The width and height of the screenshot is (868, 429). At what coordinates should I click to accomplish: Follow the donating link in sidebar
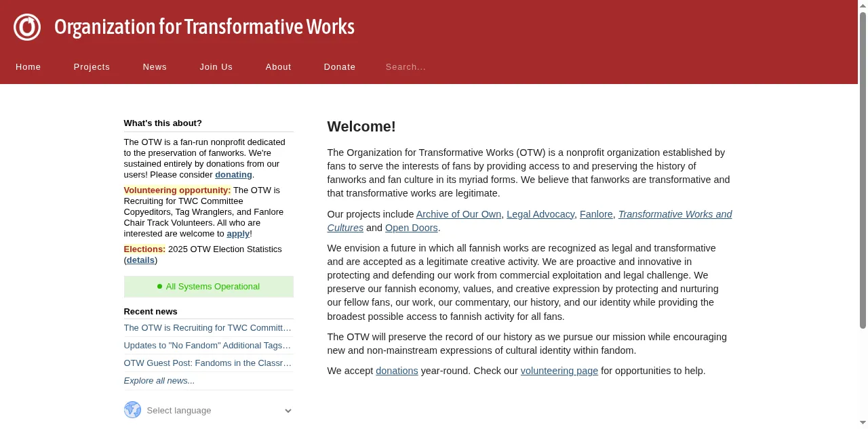coord(233,175)
